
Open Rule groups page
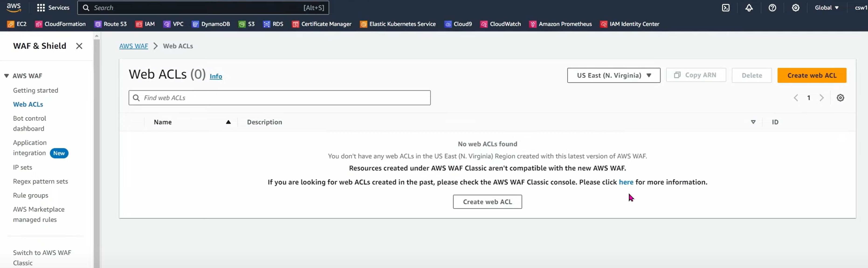point(31,195)
